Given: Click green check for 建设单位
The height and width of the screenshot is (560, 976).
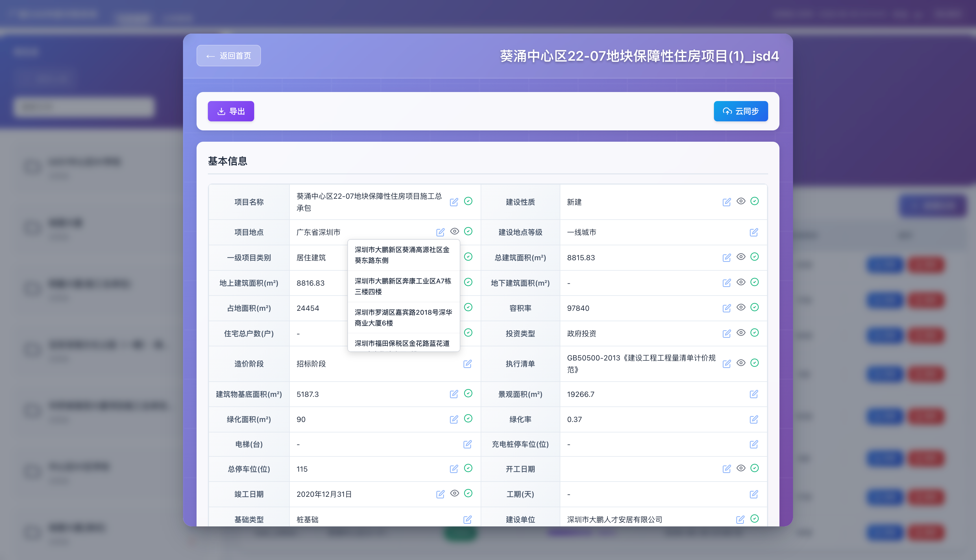Looking at the screenshot, I should point(755,519).
